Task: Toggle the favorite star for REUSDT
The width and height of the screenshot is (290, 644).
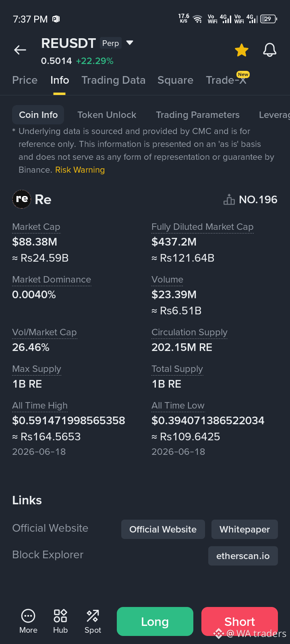Action: 242,50
